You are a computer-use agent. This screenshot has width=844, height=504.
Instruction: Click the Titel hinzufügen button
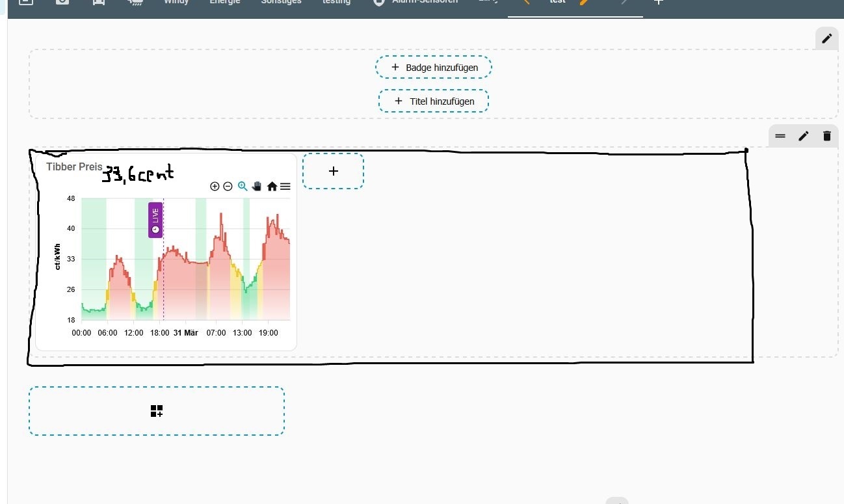tap(434, 101)
